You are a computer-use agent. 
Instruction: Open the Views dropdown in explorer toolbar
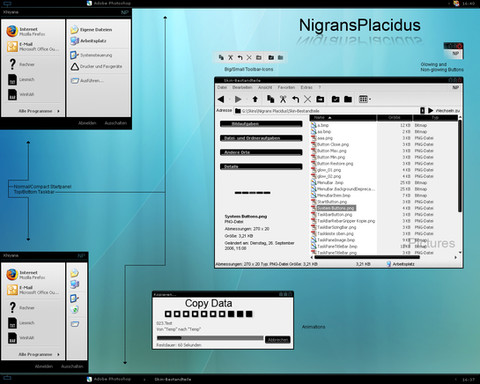pyautogui.click(x=365, y=99)
